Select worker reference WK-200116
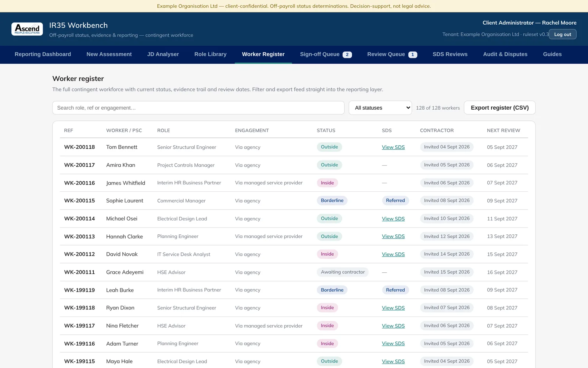The image size is (588, 368). pyautogui.click(x=79, y=183)
